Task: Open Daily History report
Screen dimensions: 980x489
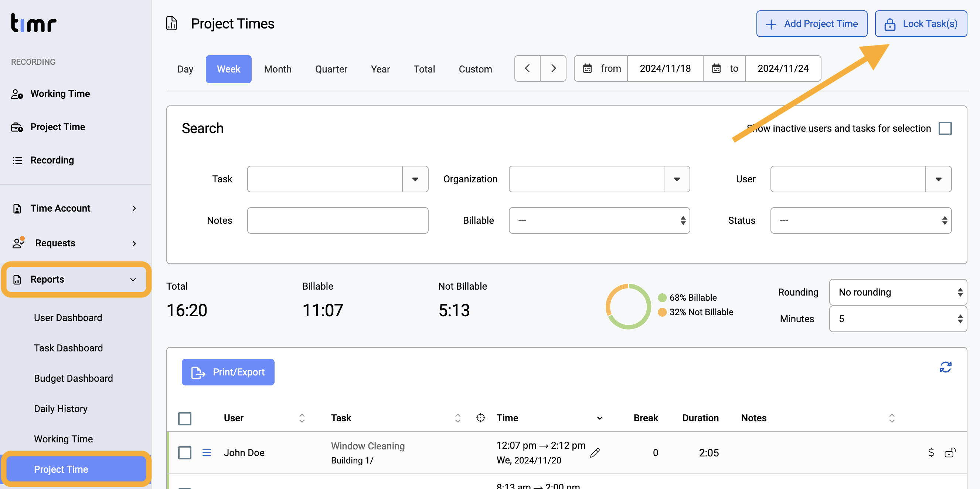Action: click(x=61, y=409)
